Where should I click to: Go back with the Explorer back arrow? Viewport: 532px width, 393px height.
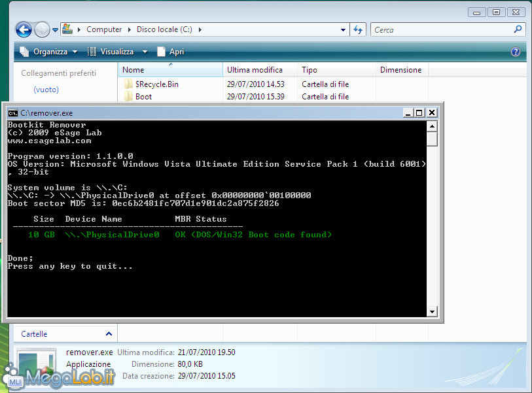[24, 30]
